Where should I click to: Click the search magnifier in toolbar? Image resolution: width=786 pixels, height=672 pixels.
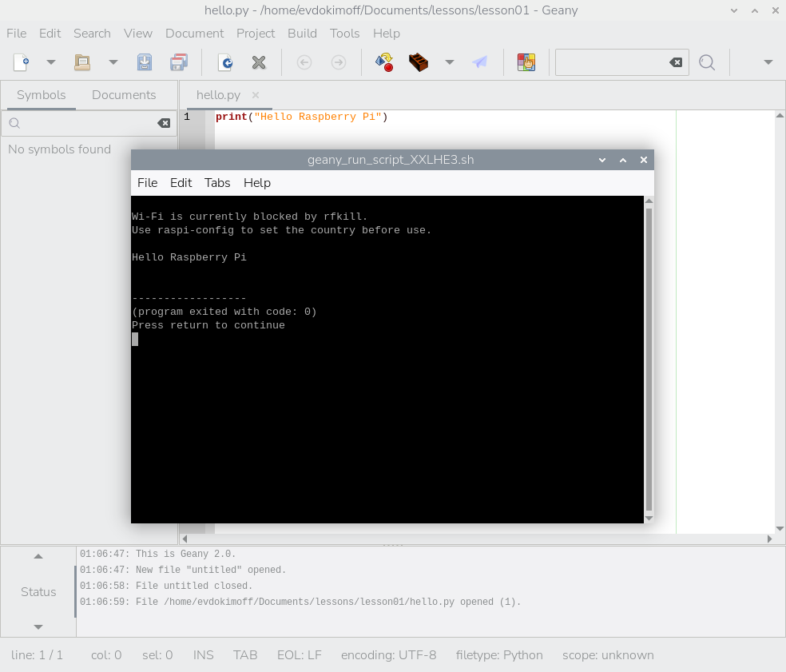[707, 62]
